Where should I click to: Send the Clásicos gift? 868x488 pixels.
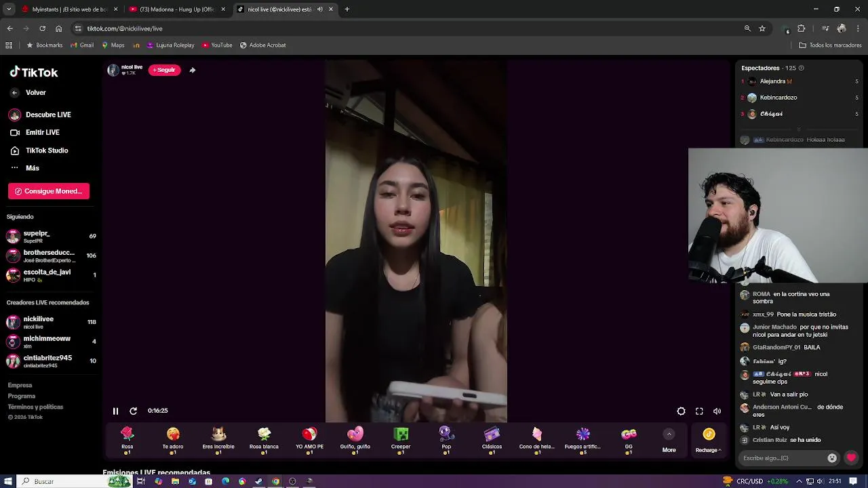point(492,439)
